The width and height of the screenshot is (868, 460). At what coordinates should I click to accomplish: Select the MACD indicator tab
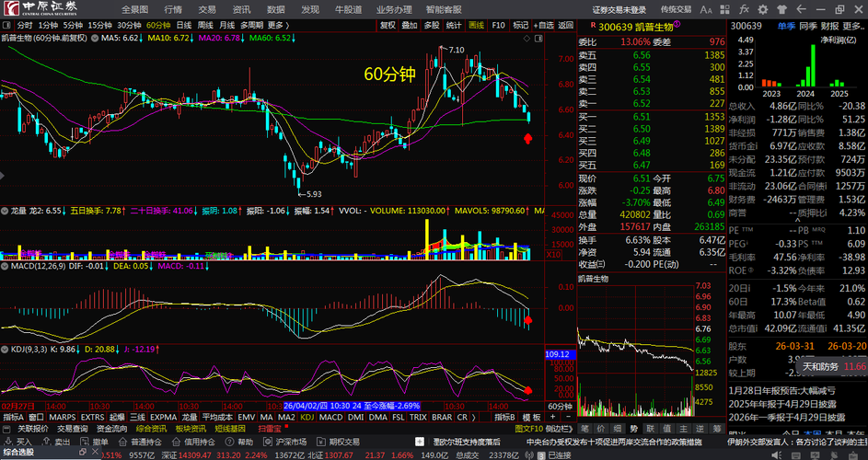331,417
